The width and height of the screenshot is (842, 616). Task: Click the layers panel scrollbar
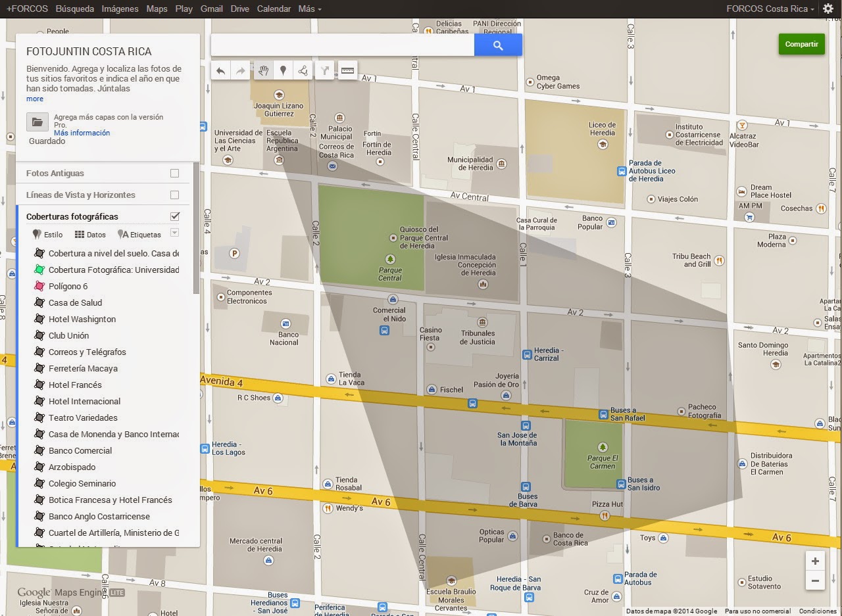pyautogui.click(x=196, y=227)
